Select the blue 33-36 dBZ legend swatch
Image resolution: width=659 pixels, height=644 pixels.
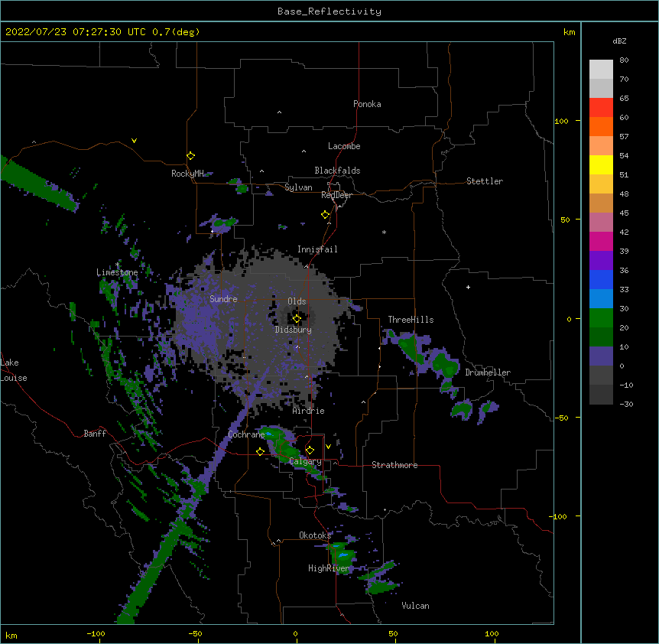click(x=601, y=279)
